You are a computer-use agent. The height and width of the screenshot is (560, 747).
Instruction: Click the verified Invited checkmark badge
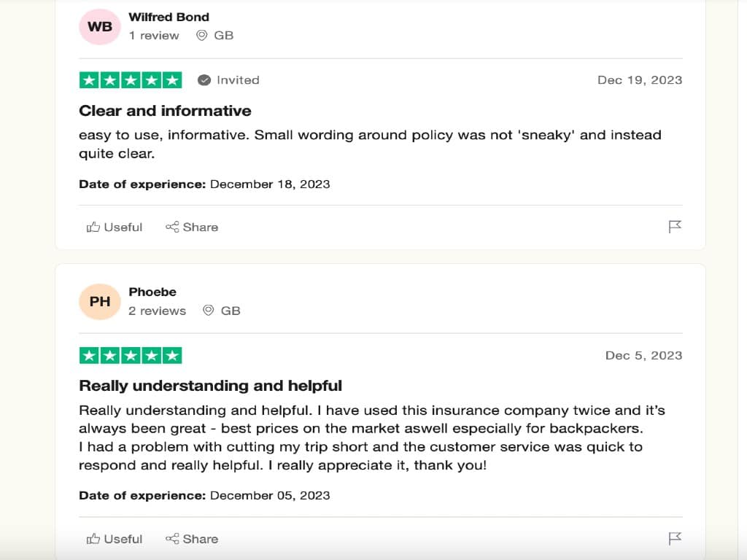(205, 80)
